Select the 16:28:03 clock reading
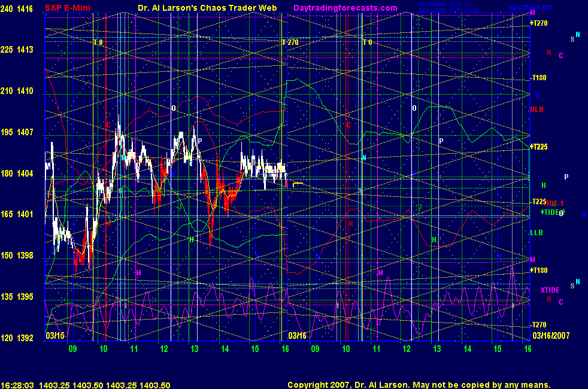 [17, 385]
